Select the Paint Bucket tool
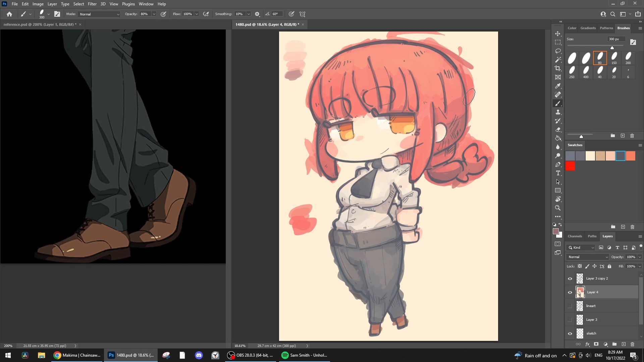This screenshot has width=644, height=362. pos(558,138)
